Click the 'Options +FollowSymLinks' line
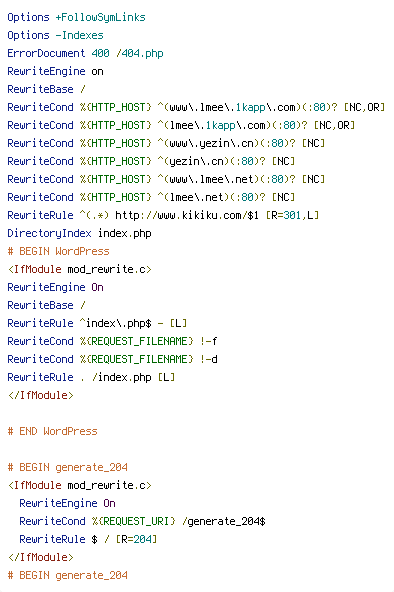 pos(76,17)
